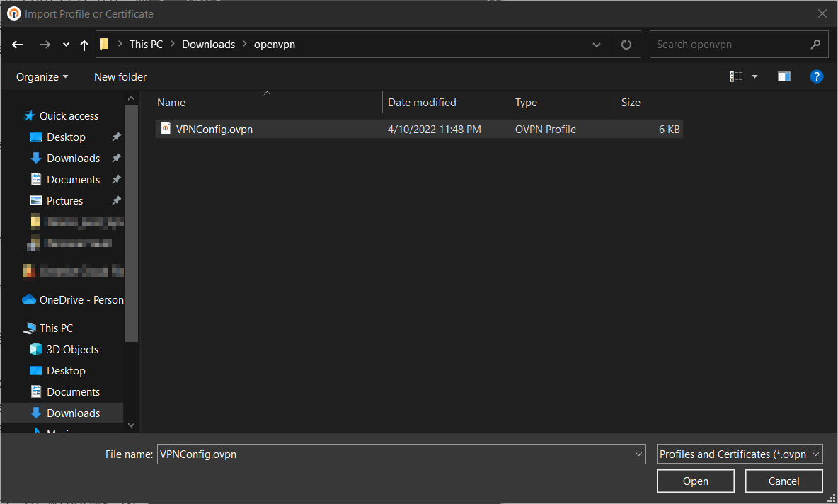Show the preview pane icon
Viewport: 838px width, 504px height.
click(x=784, y=76)
